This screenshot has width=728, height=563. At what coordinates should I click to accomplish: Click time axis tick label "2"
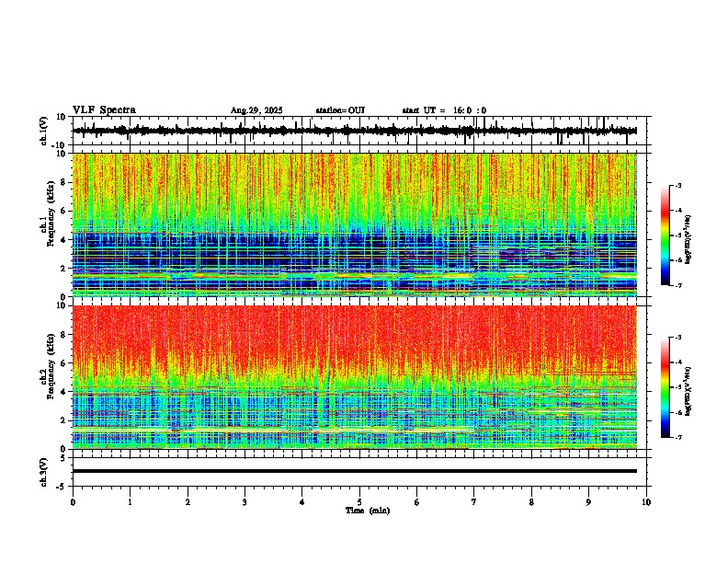188,502
